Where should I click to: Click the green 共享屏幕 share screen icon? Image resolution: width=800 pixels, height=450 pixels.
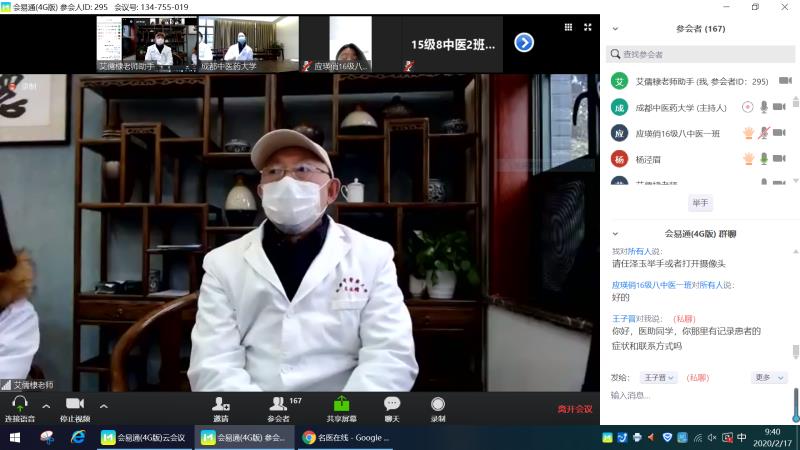341,403
